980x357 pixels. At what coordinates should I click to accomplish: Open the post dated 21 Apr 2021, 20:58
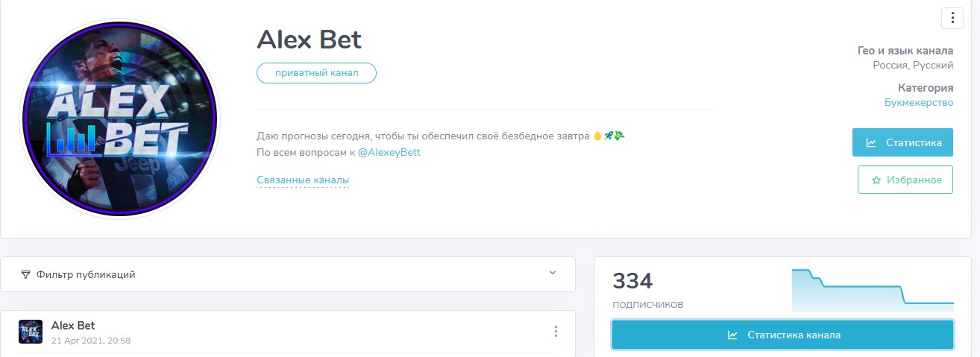[91, 341]
